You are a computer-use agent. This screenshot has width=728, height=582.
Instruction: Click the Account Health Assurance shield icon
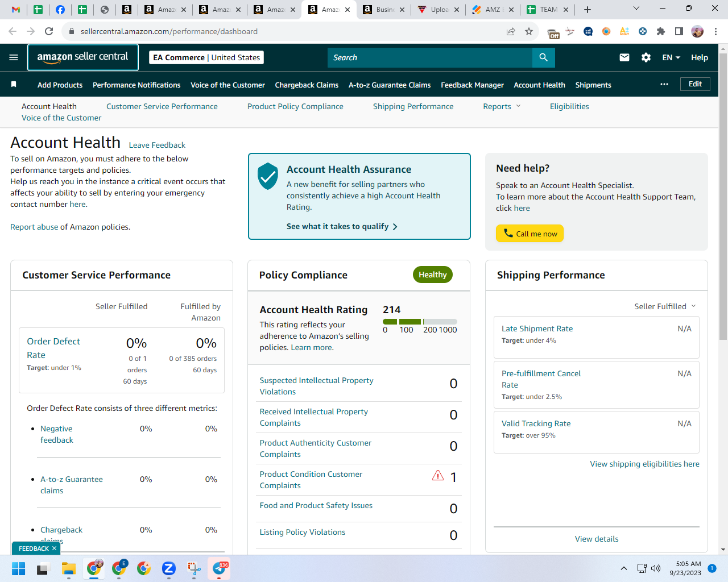tap(268, 176)
